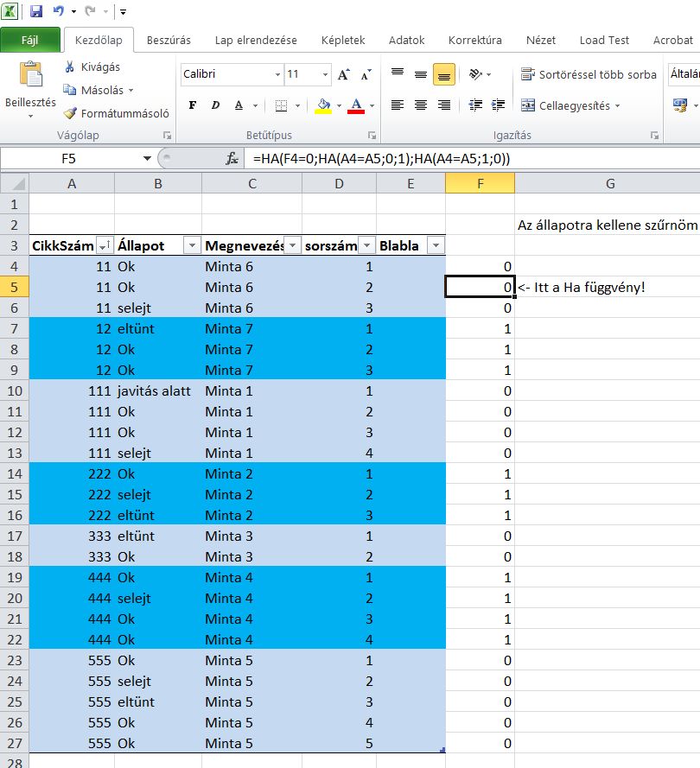This screenshot has width=700, height=768.
Task: Open Customize Quick Access Toolbar dropdown
Action: coord(123,11)
